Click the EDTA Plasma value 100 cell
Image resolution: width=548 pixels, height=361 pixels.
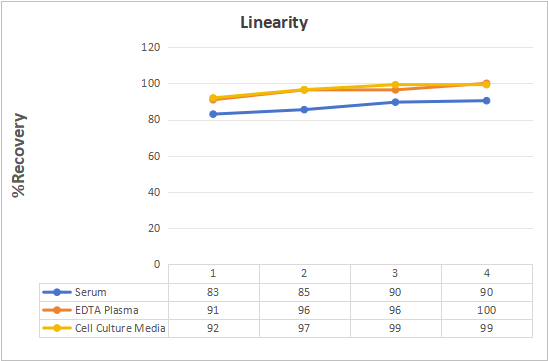tap(487, 310)
